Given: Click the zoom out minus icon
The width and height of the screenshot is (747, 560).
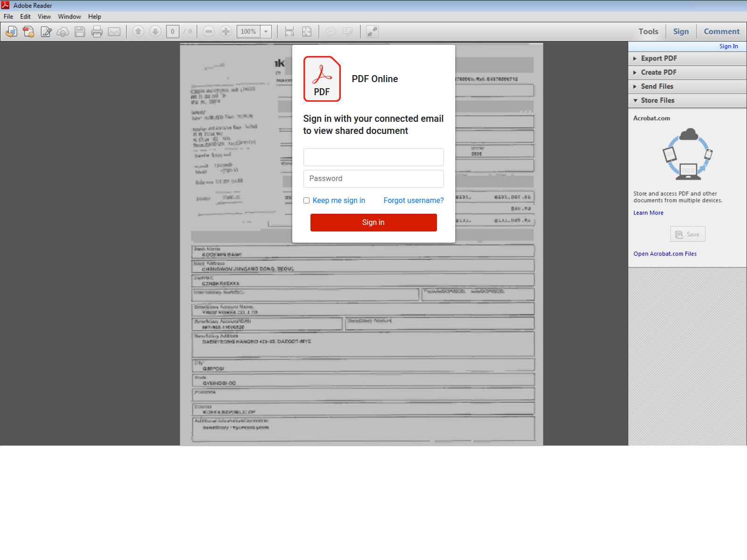Looking at the screenshot, I should tap(209, 31).
